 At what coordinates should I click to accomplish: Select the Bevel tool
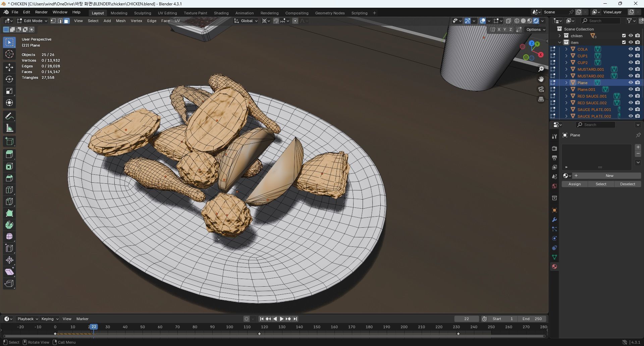9,178
